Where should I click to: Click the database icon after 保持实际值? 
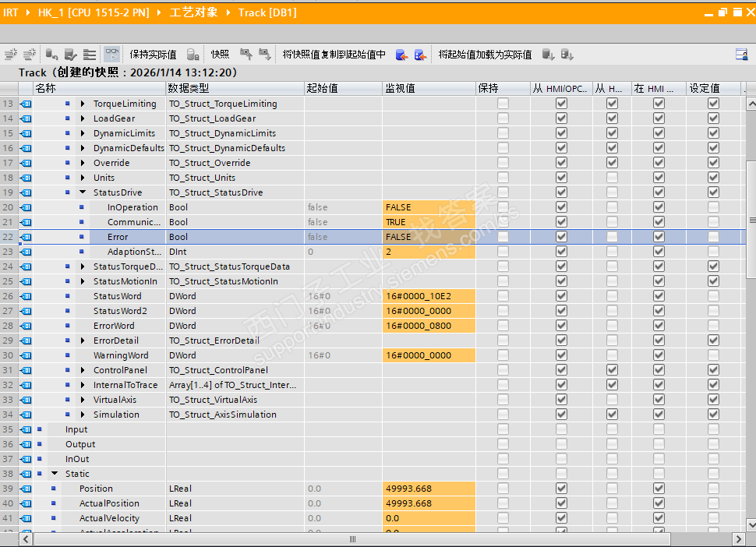pos(193,55)
